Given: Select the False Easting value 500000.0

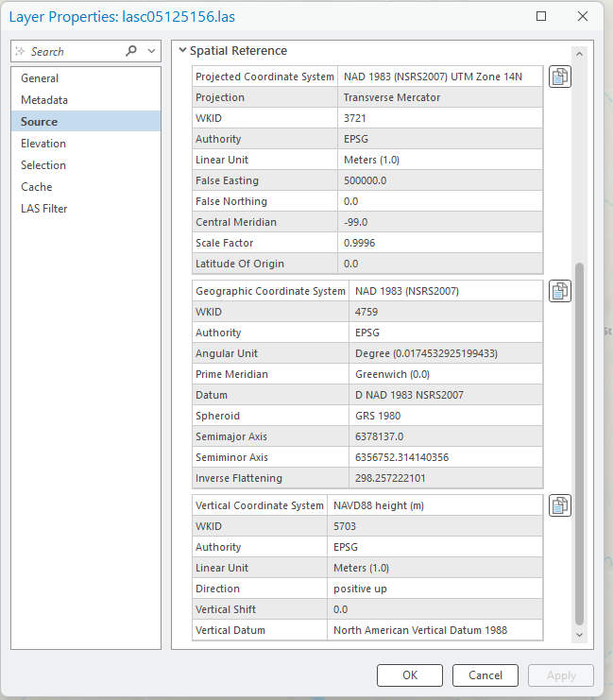Looking at the screenshot, I should tap(365, 180).
